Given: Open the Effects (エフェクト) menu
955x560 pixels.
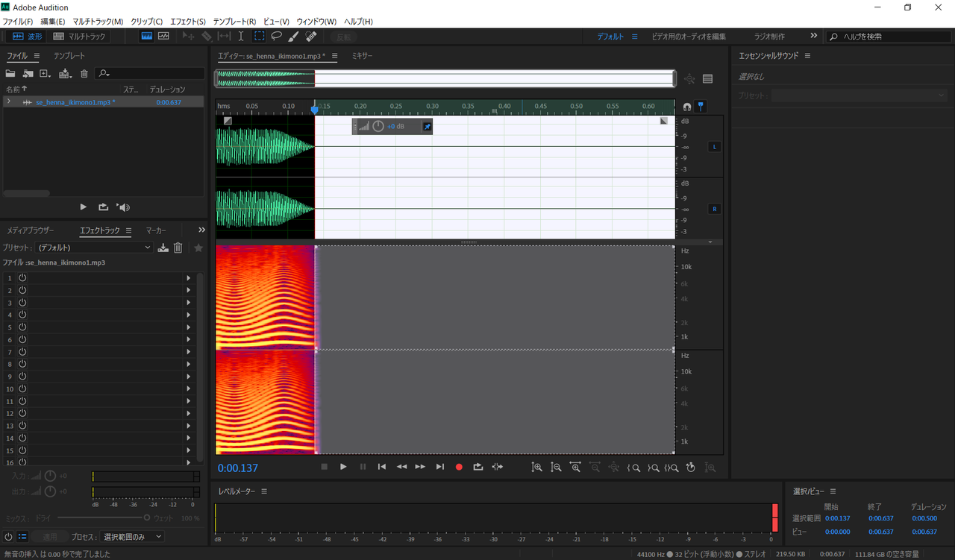Looking at the screenshot, I should (187, 22).
